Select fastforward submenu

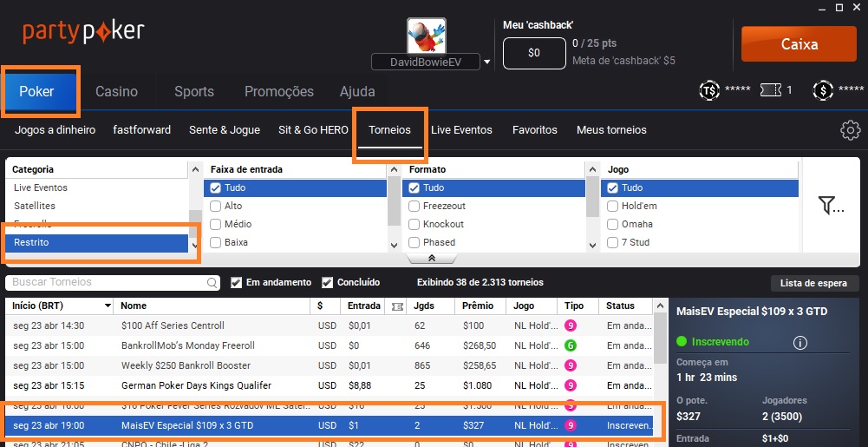tap(141, 130)
